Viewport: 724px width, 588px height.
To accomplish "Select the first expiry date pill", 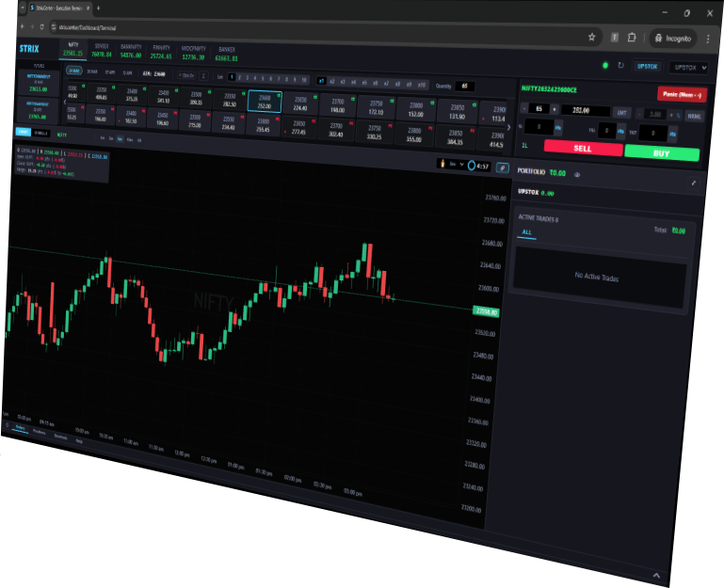I will 73,71.
